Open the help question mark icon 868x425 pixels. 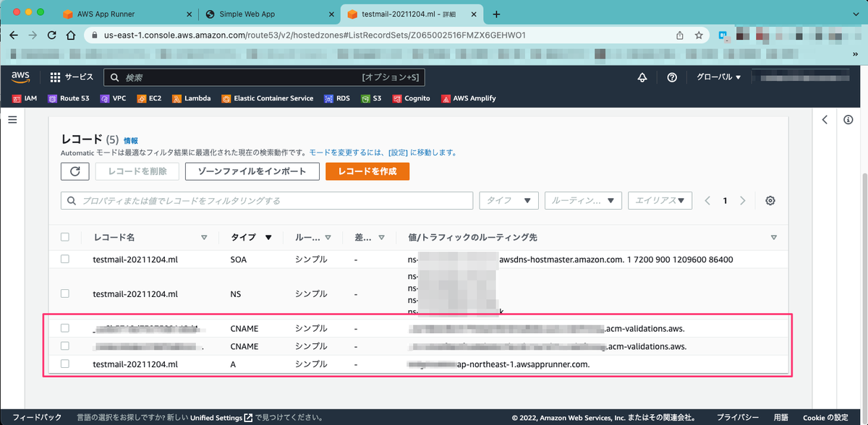coord(672,77)
